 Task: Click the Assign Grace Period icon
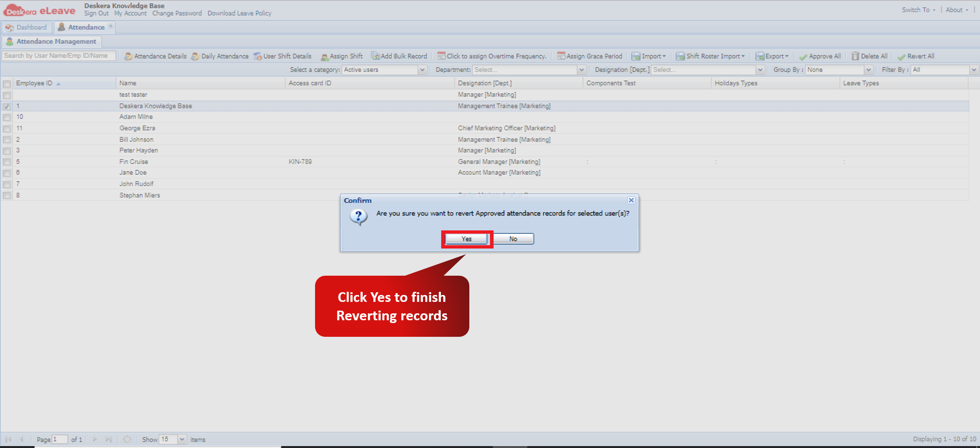(x=561, y=56)
